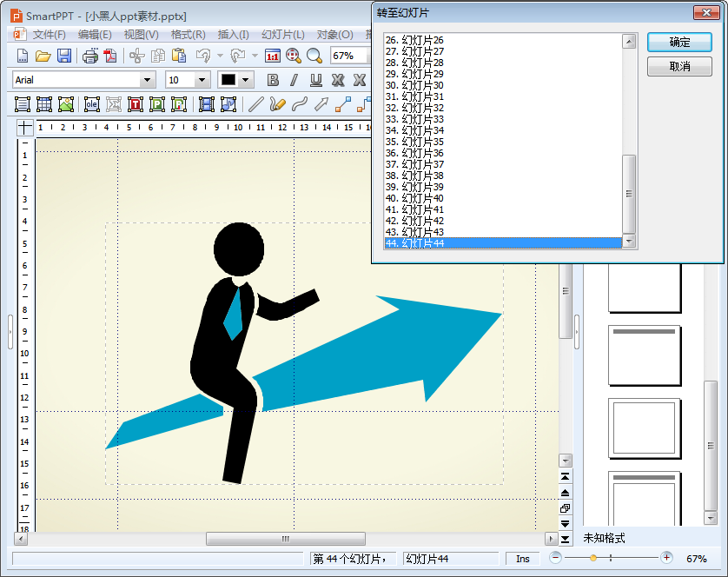This screenshot has width=728, height=577.
Task: Collapse the right sidebar with its handle
Action: (577, 332)
